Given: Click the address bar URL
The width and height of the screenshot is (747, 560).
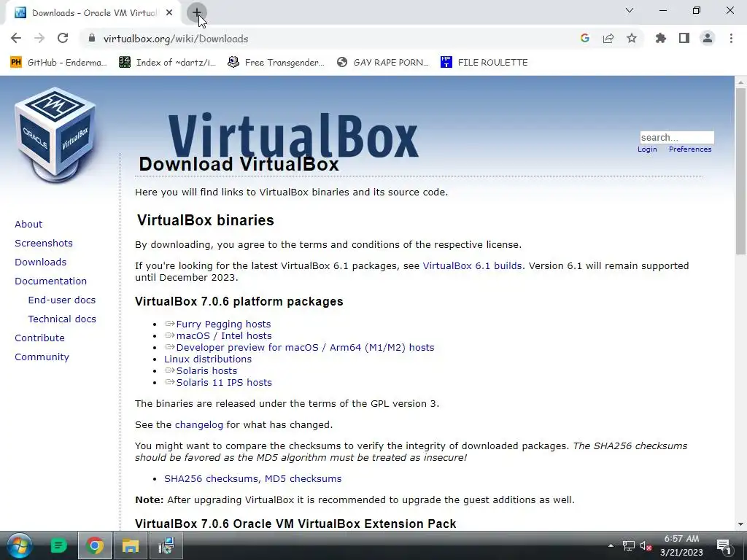Looking at the screenshot, I should (x=176, y=39).
